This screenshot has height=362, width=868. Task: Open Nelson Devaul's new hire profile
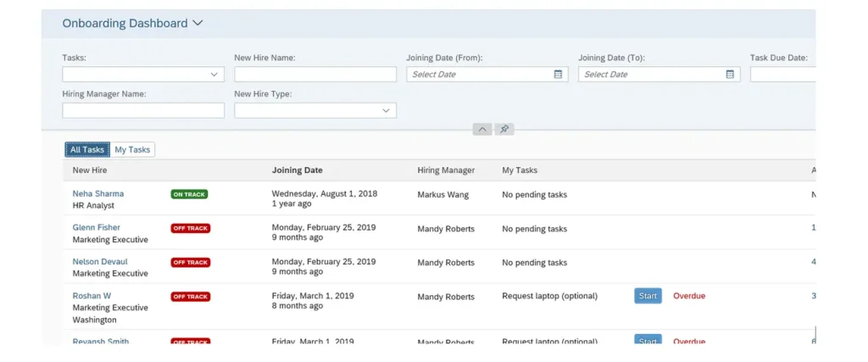click(x=99, y=262)
